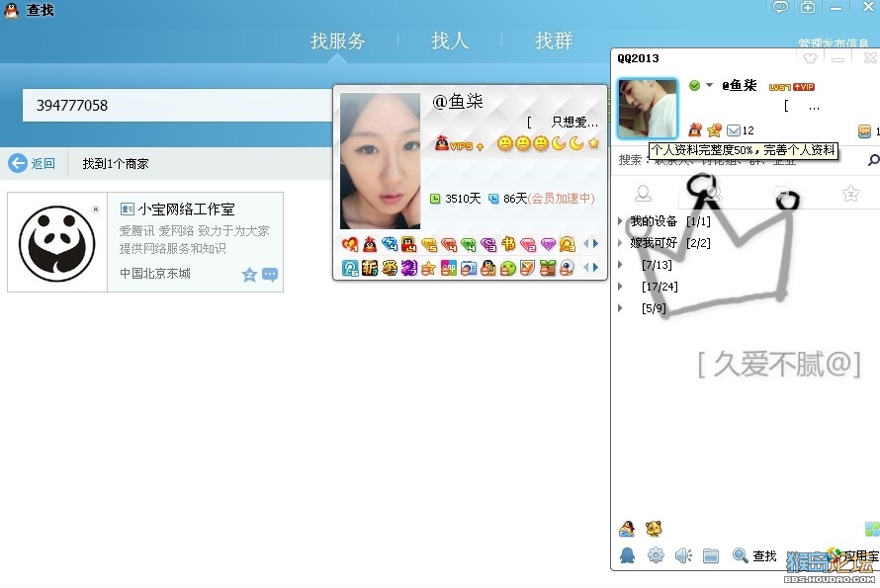Click the green clock icon beside 3510天
The image size is (880, 588).
click(x=435, y=199)
